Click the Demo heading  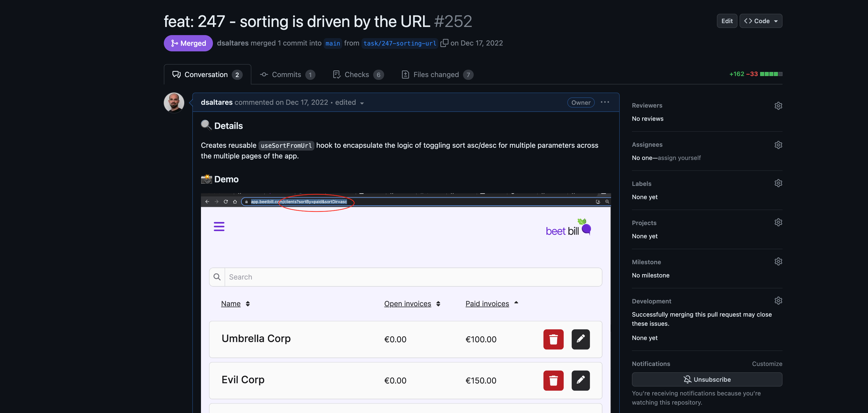(x=226, y=179)
